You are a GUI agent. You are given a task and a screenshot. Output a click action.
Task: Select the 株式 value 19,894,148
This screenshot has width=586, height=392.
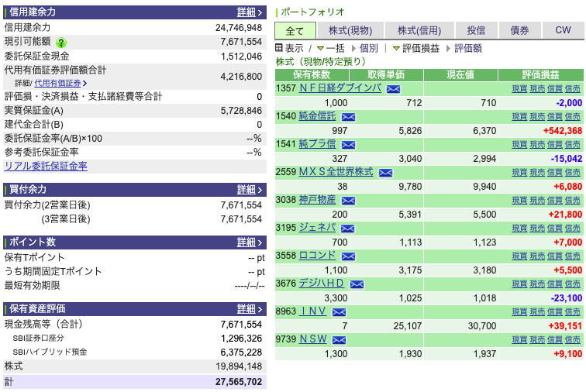239,366
